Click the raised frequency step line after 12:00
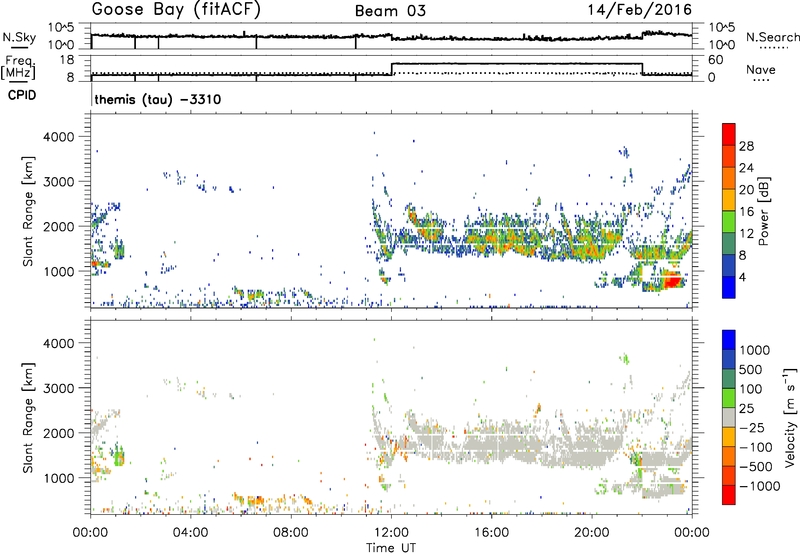The width and height of the screenshot is (800, 554). click(517, 64)
